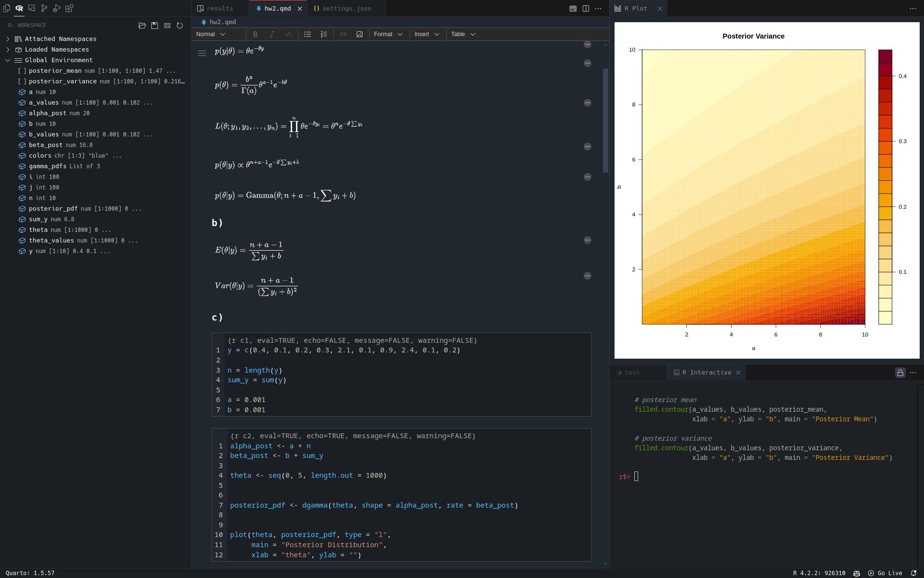Screen dimensions: 924x578
Task: Switch to the bash terminal tab
Action: [632, 373]
